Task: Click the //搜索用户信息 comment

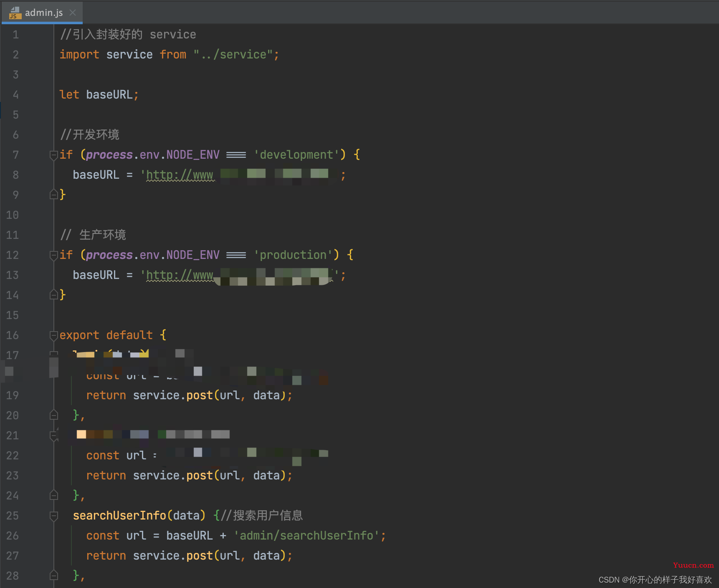Action: (x=261, y=516)
